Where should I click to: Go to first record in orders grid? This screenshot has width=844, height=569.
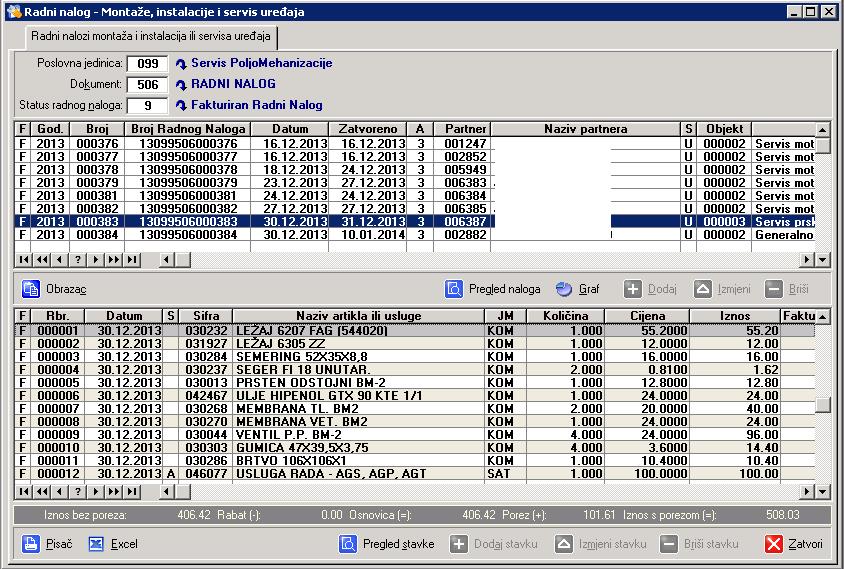tap(24, 260)
